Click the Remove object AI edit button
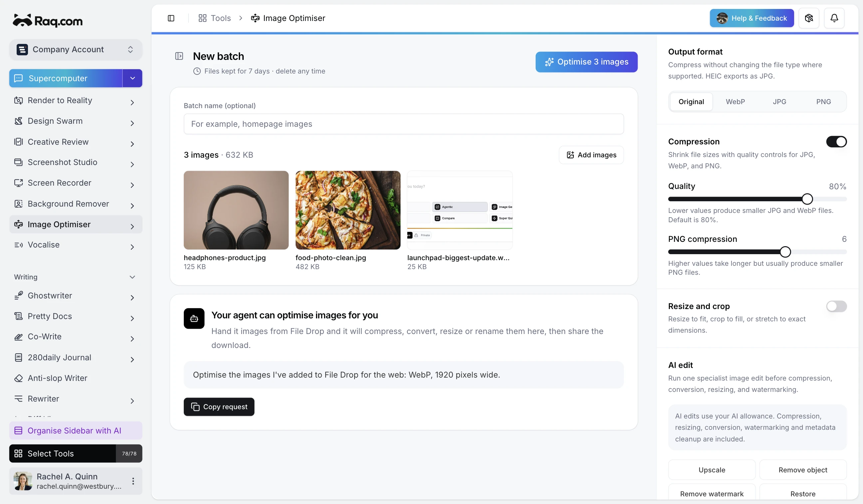 803,470
